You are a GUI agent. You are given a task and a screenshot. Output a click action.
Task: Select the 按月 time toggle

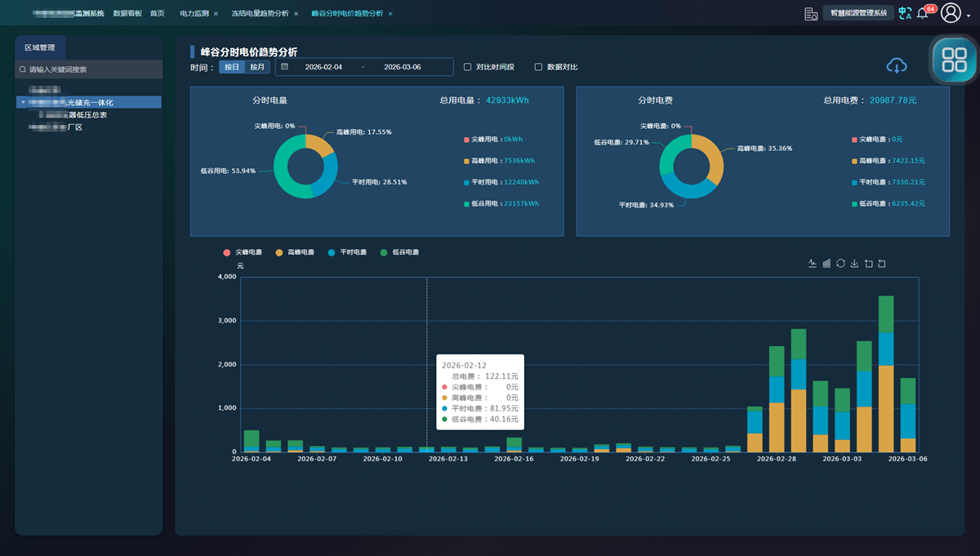[257, 67]
